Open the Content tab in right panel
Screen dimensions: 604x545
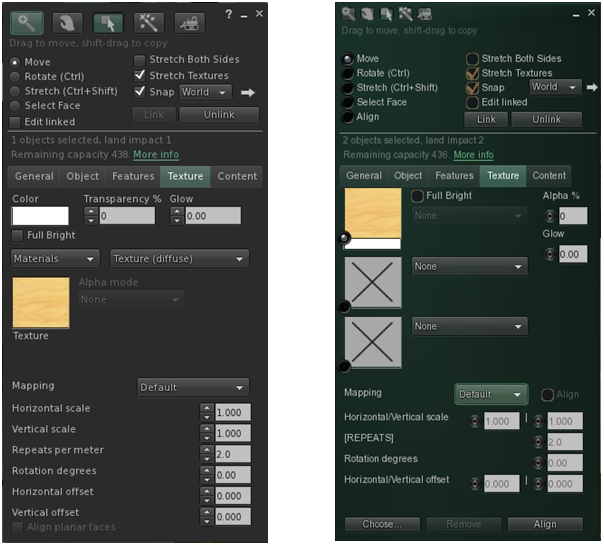tap(549, 176)
